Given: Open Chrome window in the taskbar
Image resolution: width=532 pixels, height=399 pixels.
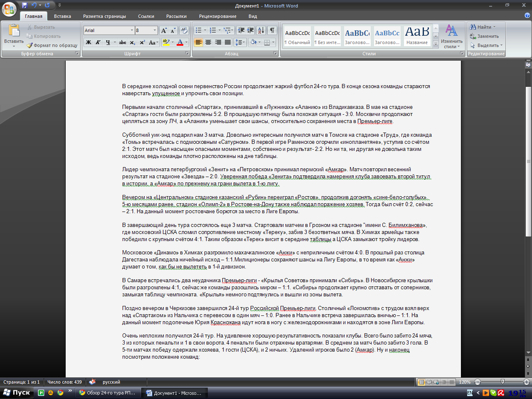Looking at the screenshot, I should pos(108,393).
